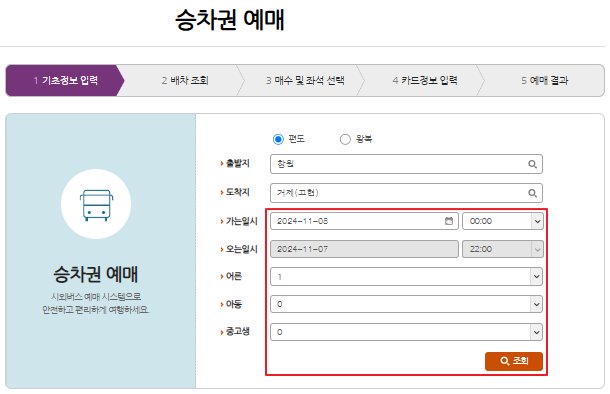Open the 22:00 return time dropdown
This screenshot has width=610, height=394.
(503, 249)
